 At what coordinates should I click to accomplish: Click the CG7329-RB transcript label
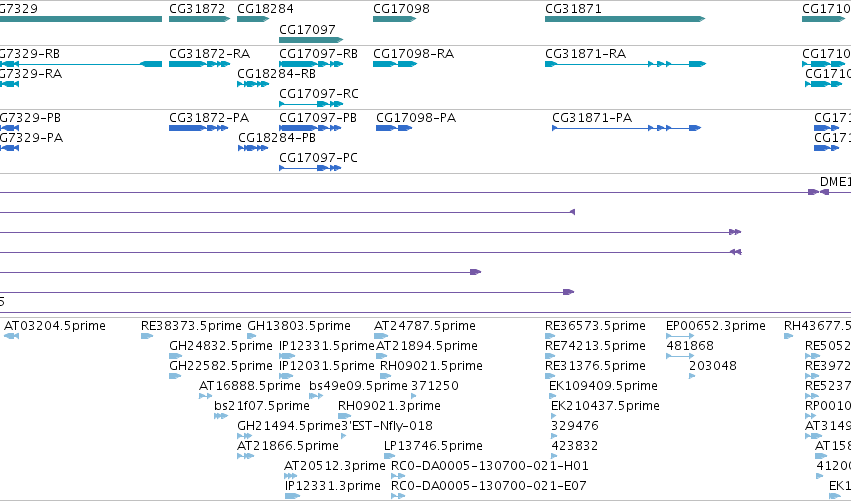click(x=30, y=54)
